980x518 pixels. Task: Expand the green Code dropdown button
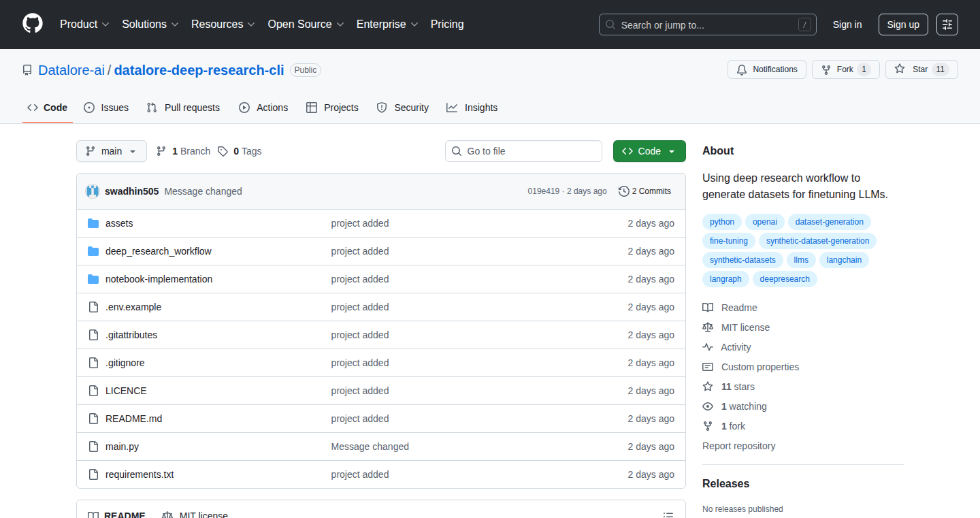(649, 151)
